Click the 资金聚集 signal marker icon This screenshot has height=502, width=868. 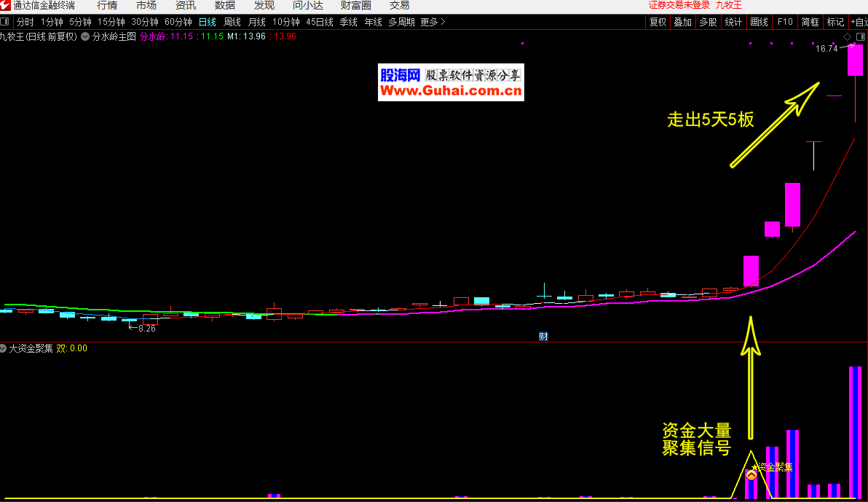[x=751, y=474]
